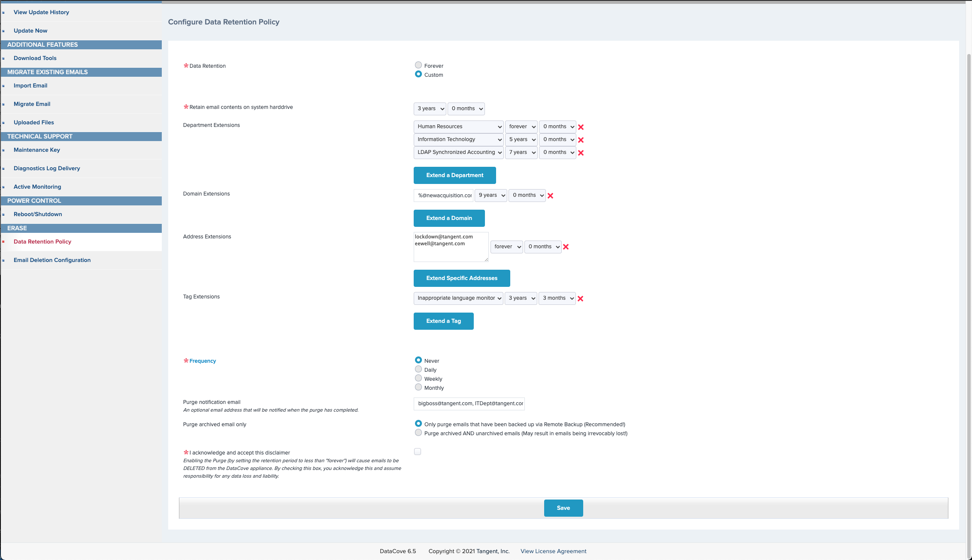Screen dimensions: 972x560
Task: Select the Forever data retention option
Action: click(418, 65)
